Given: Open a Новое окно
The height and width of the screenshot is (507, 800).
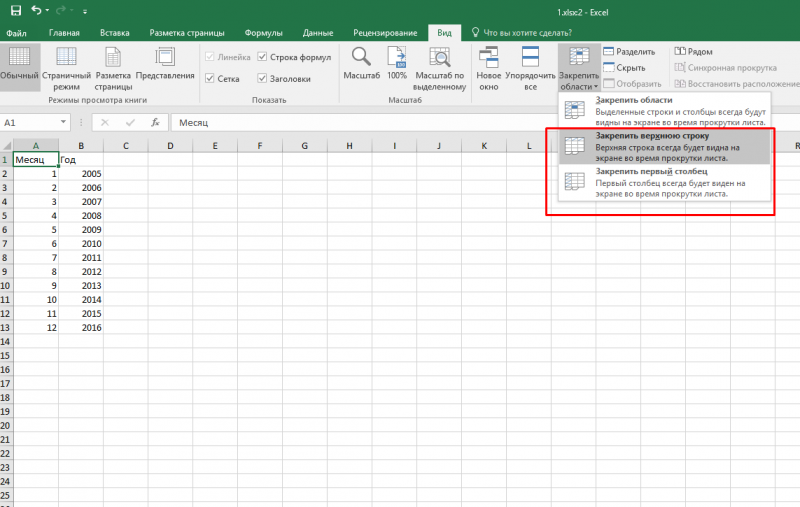Looking at the screenshot, I should tap(488, 68).
